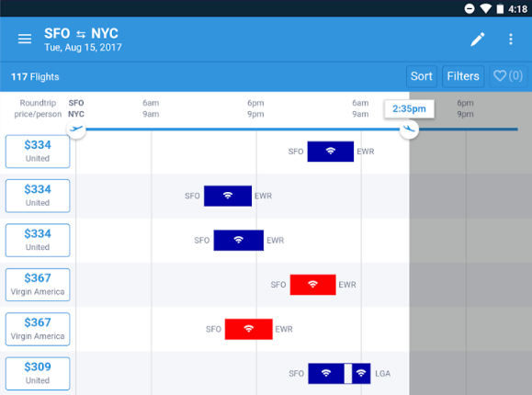
Task: Tap wifi icon on first Virgin America flight
Action: coord(312,285)
